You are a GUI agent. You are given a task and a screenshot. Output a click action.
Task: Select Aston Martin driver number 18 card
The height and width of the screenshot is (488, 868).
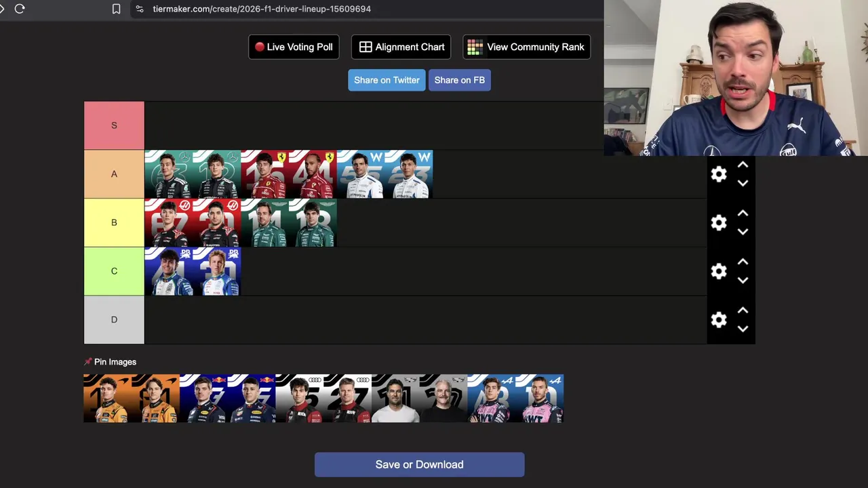313,223
